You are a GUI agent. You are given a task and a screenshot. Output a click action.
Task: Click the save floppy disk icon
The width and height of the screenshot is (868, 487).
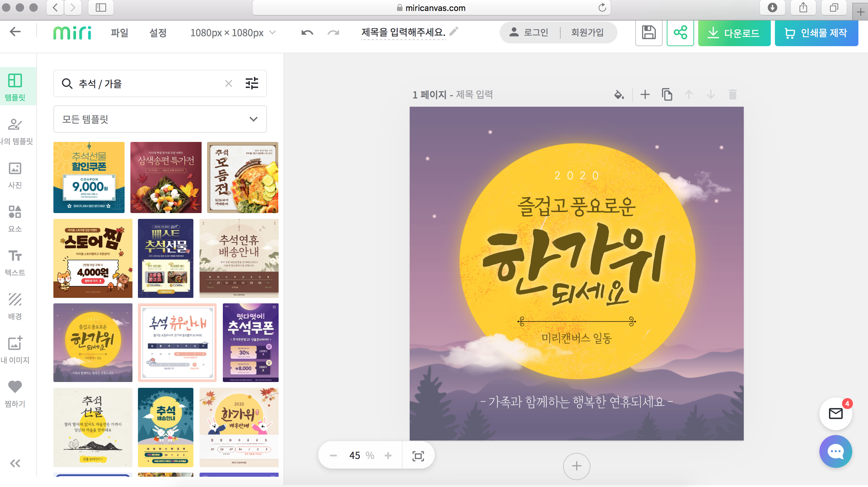649,33
